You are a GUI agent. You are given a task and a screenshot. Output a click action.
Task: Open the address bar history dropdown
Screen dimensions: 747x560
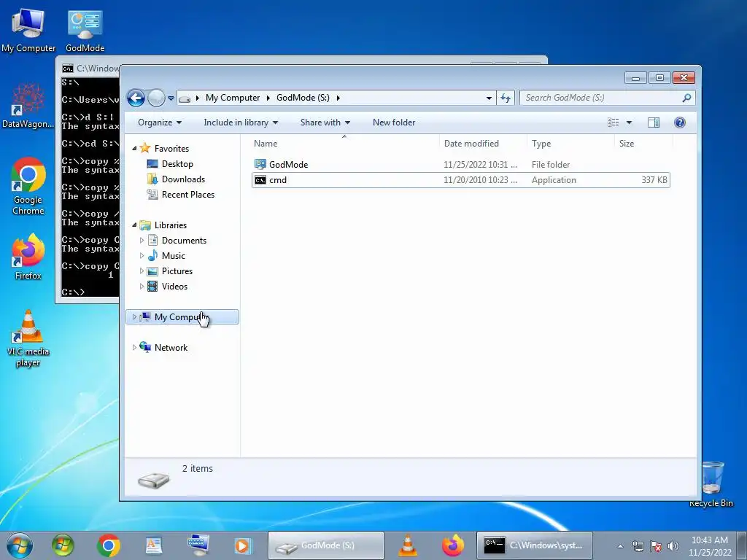[489, 98]
